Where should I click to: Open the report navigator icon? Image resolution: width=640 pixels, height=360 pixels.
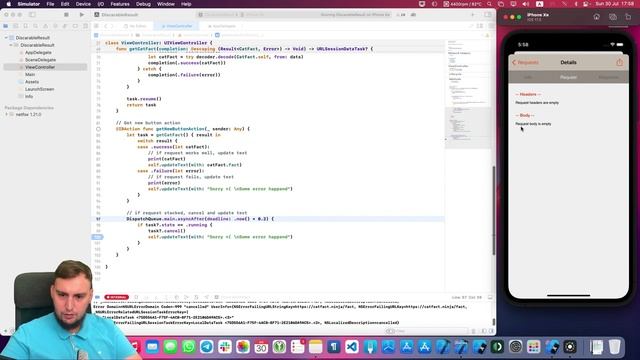coord(85,26)
